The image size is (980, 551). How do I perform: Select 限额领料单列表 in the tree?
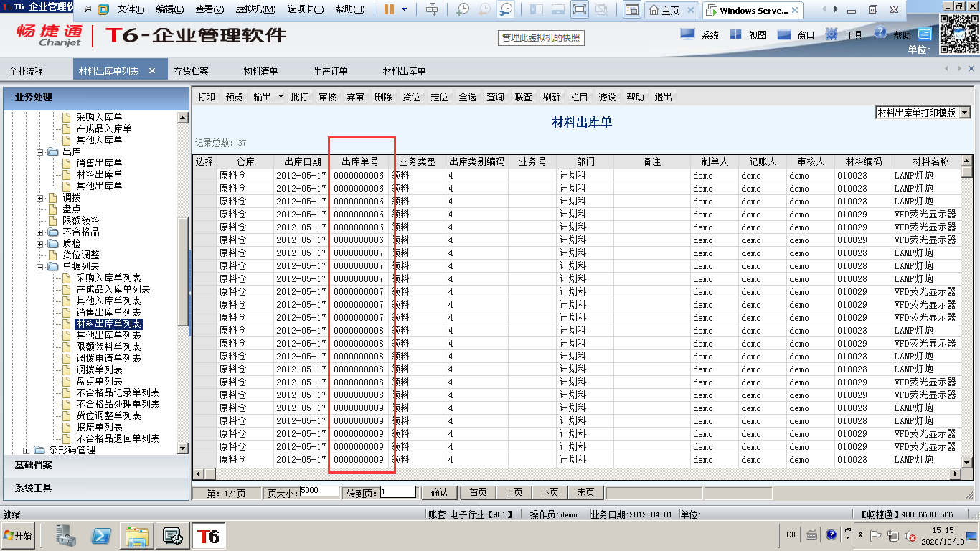coord(108,347)
